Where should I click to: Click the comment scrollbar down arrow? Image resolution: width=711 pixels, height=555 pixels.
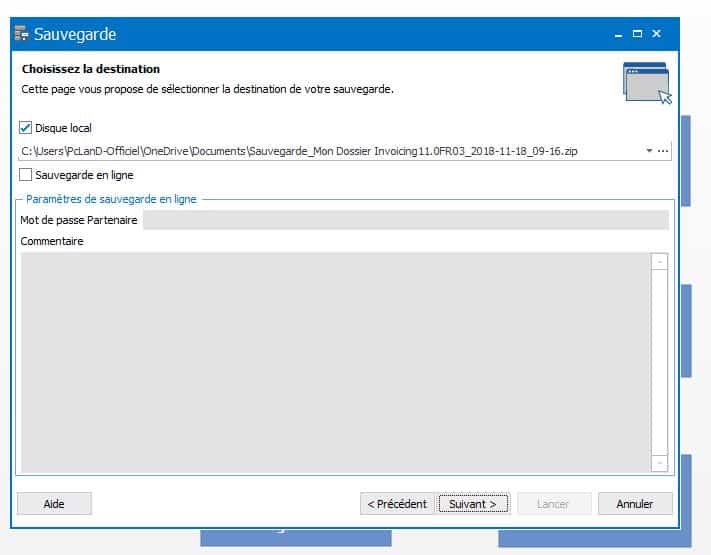tap(659, 463)
